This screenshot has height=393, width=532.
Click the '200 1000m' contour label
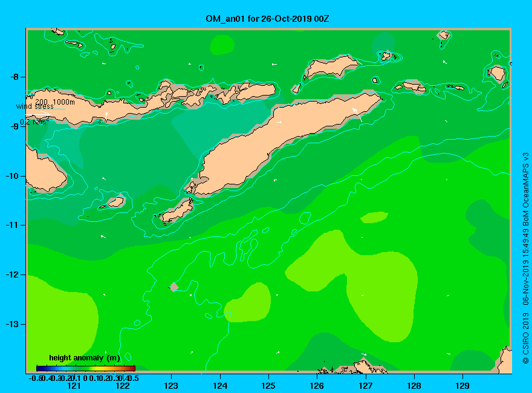(55, 102)
